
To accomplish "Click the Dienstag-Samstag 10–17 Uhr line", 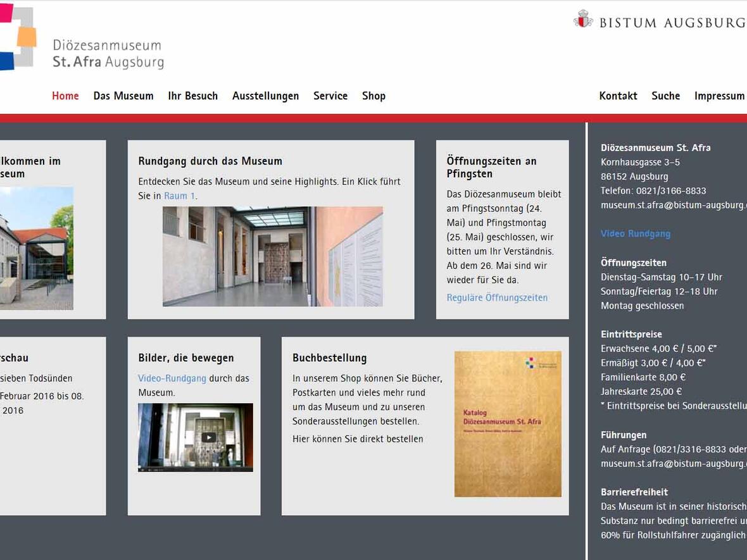I will click(x=662, y=277).
